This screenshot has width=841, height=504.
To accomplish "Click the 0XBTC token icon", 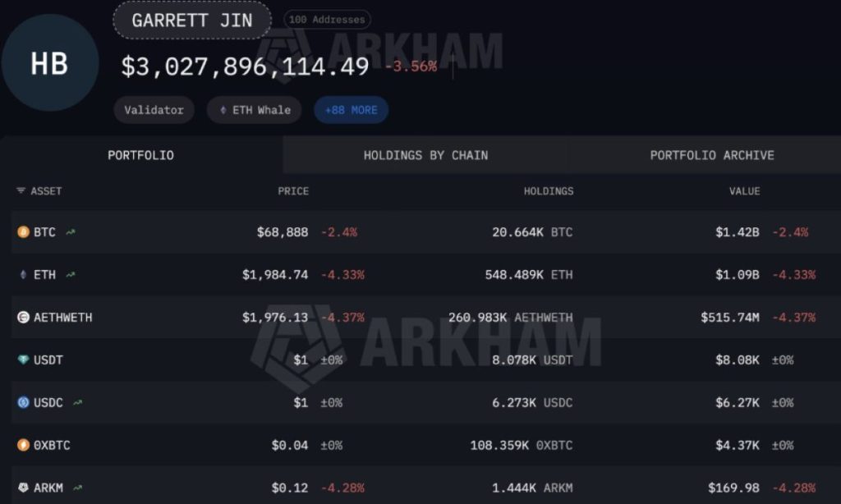I will coord(23,446).
